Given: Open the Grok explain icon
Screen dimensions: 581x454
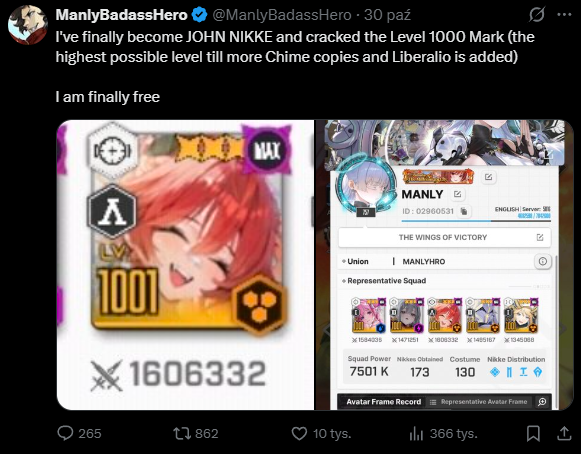Looking at the screenshot, I should 537,15.
